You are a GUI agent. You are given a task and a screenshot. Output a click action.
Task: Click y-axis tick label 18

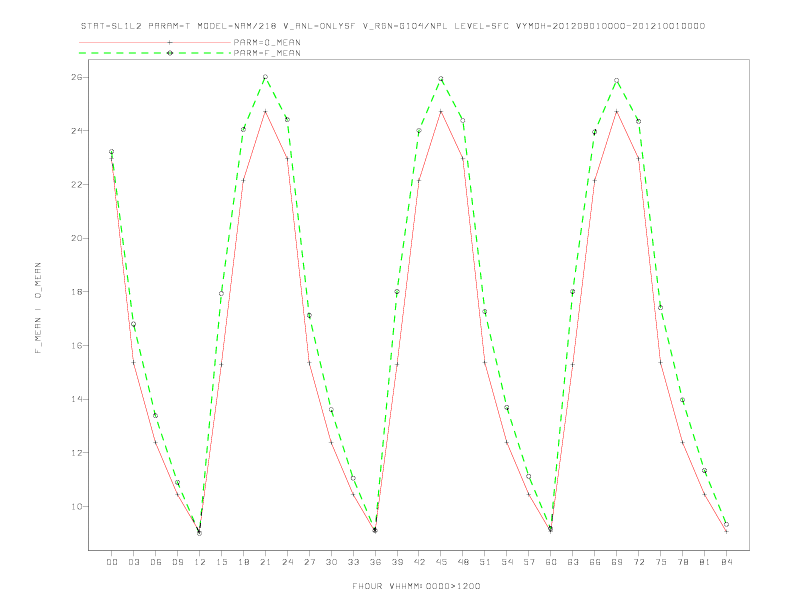click(x=77, y=292)
